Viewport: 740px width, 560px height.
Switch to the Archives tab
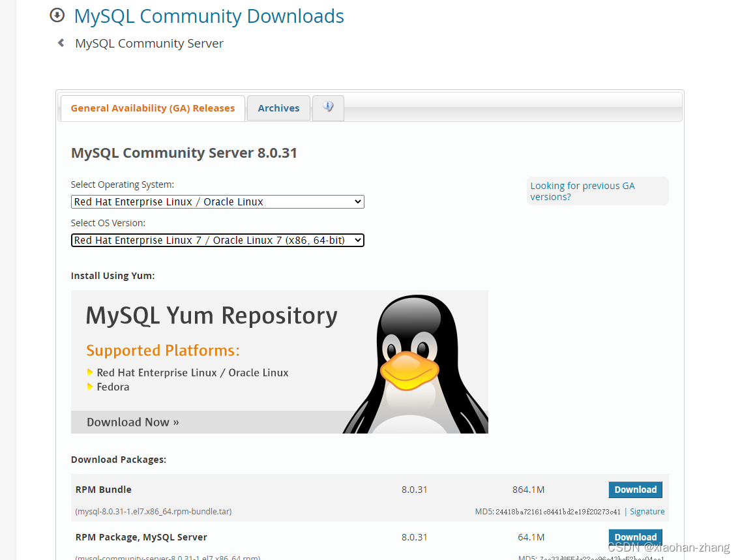[278, 108]
